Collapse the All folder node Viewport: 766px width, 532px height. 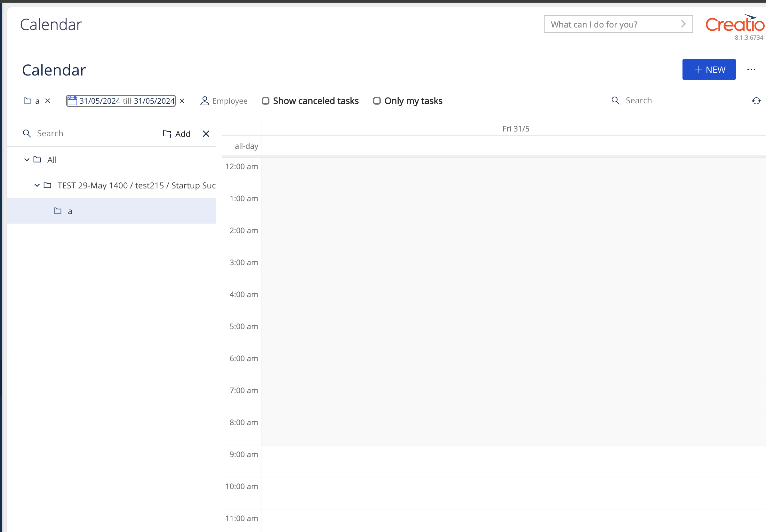(27, 160)
